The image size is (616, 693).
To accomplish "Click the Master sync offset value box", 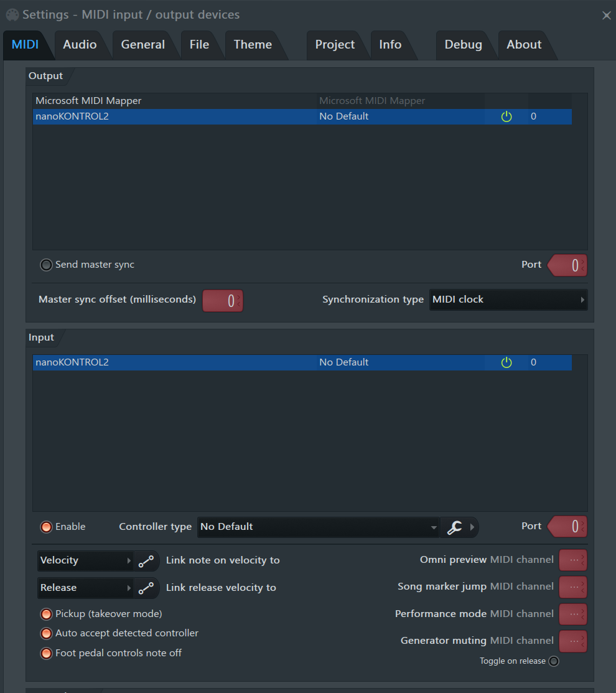I will point(223,301).
